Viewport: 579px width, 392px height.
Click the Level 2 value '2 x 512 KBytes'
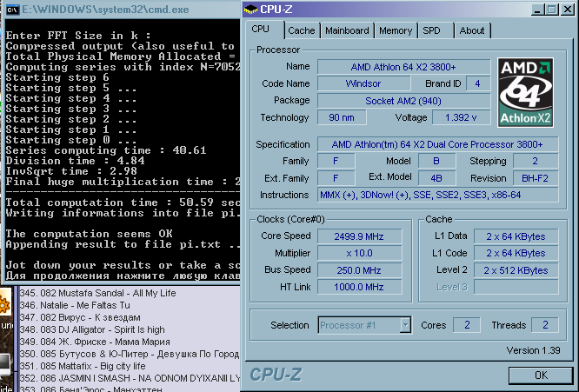pyautogui.click(x=516, y=270)
